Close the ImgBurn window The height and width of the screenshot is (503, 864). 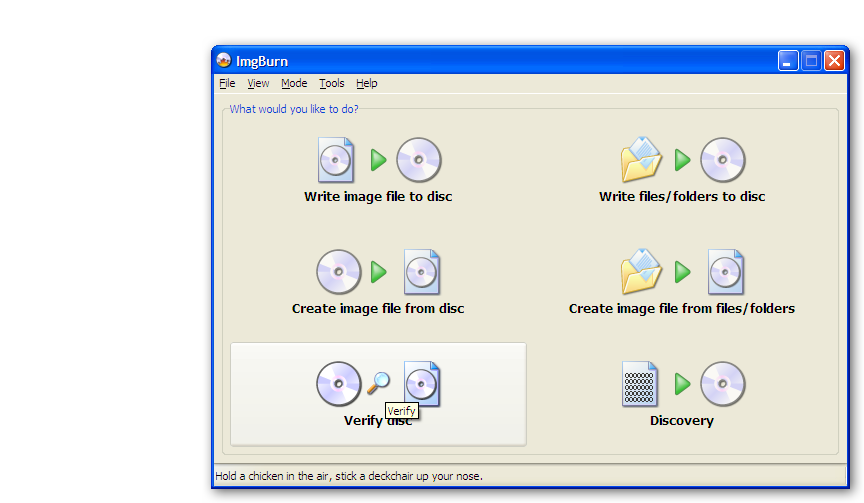click(834, 60)
